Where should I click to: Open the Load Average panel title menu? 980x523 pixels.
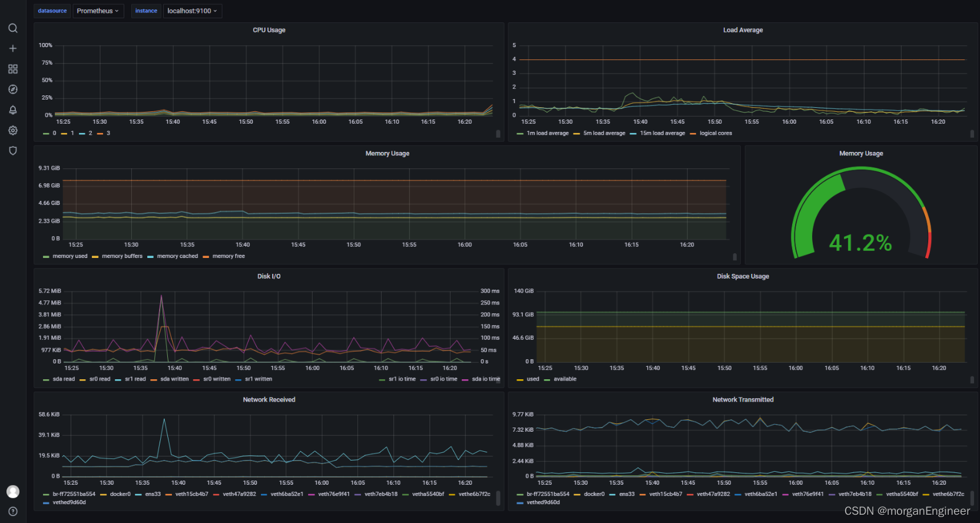(743, 30)
